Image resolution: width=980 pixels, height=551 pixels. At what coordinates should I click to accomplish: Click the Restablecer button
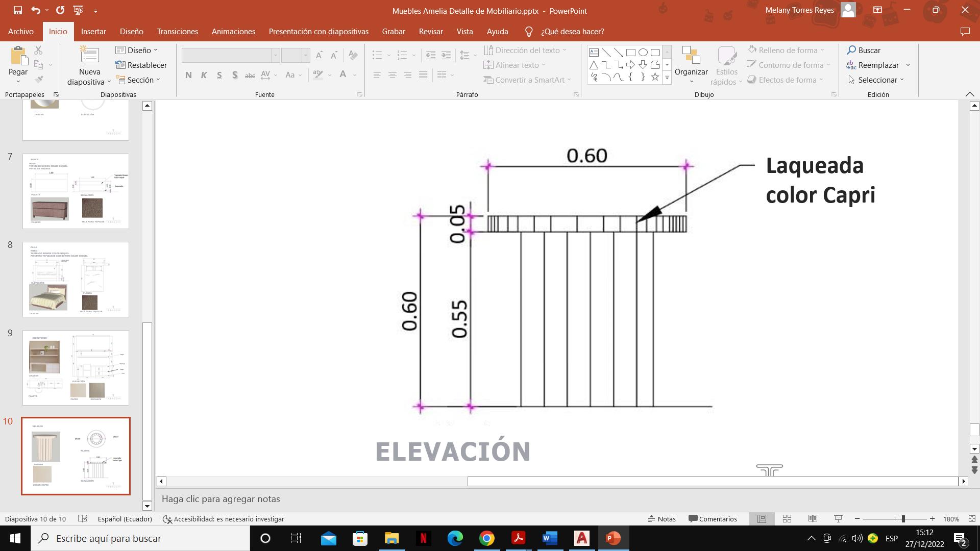pyautogui.click(x=141, y=65)
